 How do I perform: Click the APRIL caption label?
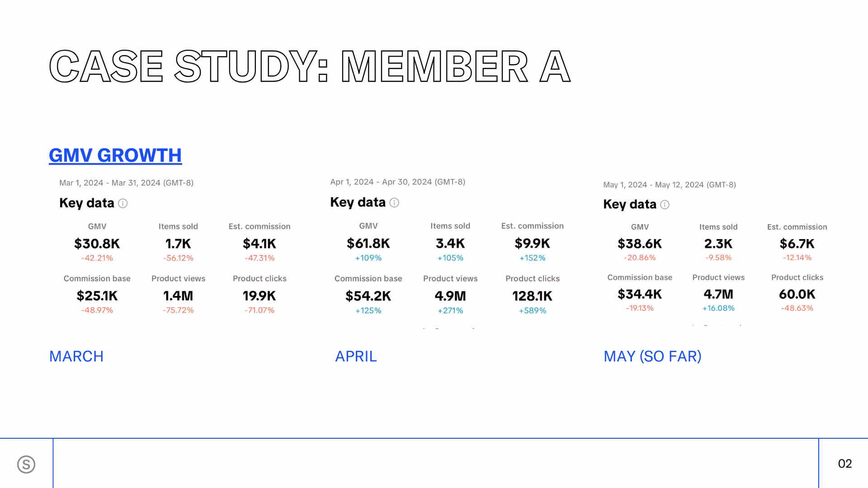[356, 357]
